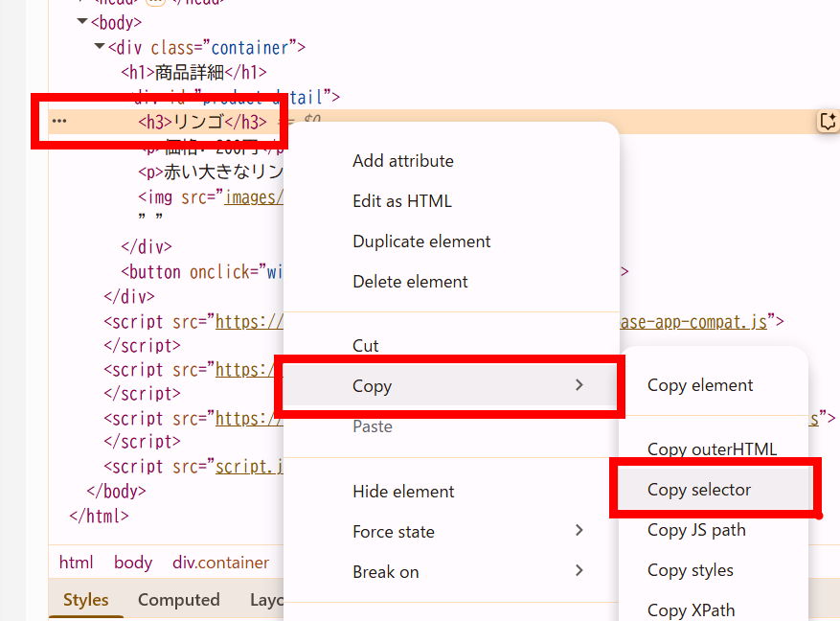Collapse the div container node
The height and width of the screenshot is (621, 840).
[99, 47]
